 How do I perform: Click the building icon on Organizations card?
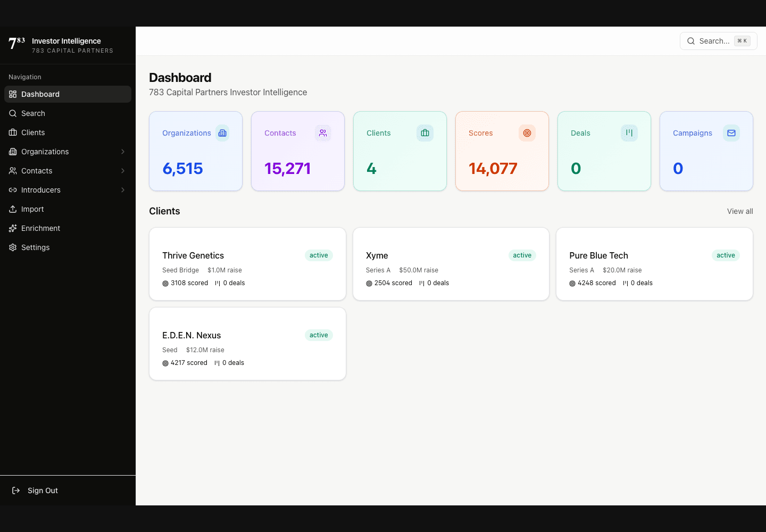coord(222,133)
